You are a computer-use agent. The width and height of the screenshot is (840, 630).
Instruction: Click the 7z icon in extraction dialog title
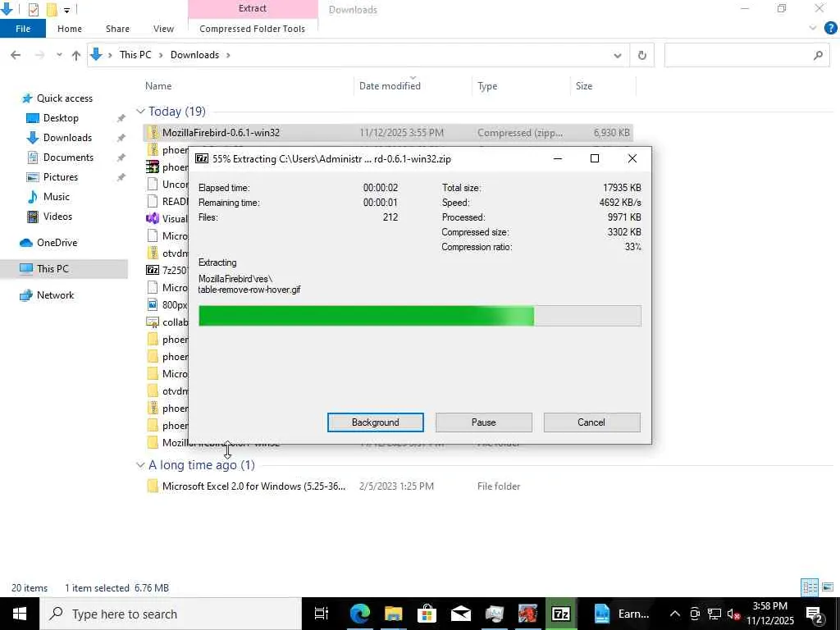tap(202, 158)
